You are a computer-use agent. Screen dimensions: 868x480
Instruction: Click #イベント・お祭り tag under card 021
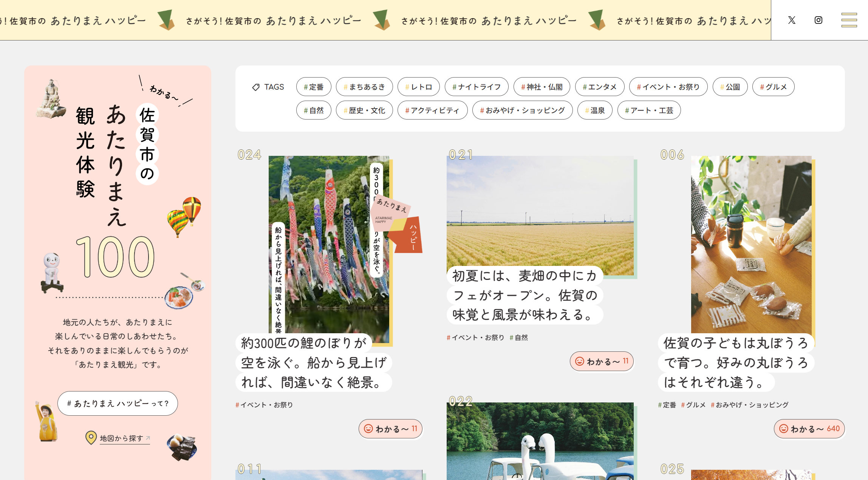coord(475,337)
